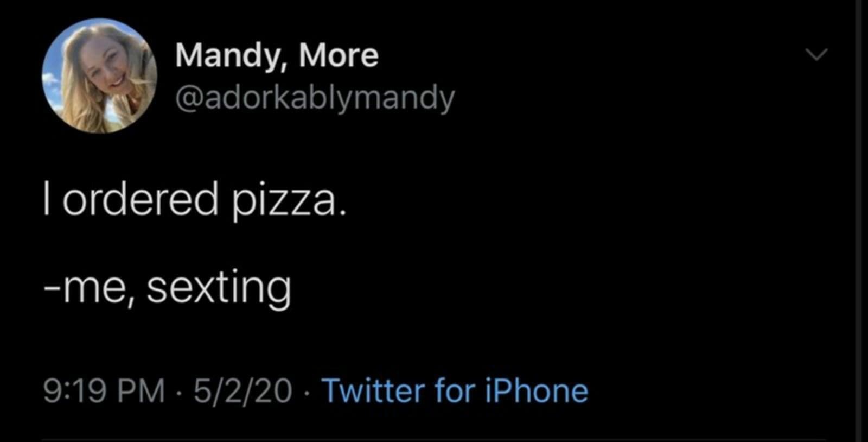Open the "Twitter for iPhone" source link
Image resolution: width=868 pixels, height=442 pixels.
pyautogui.click(x=455, y=391)
